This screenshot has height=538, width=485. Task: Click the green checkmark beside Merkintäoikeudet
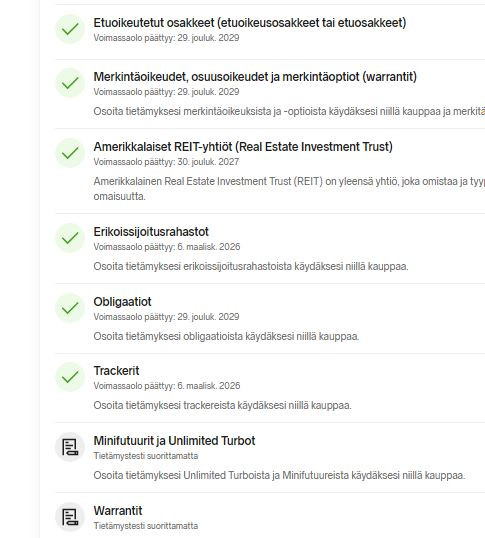70,83
